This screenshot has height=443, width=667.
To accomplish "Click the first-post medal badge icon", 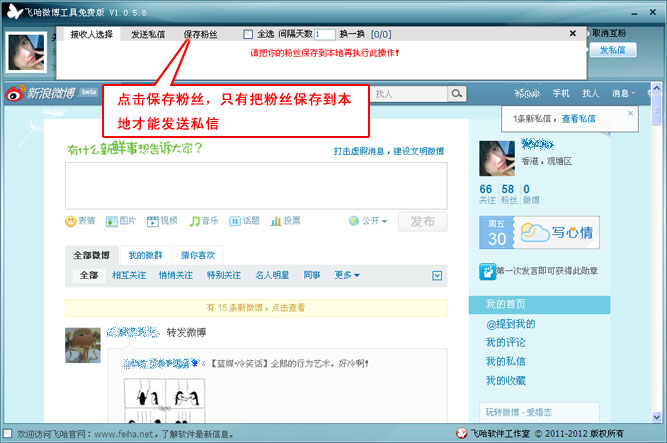I will pyautogui.click(x=487, y=272).
